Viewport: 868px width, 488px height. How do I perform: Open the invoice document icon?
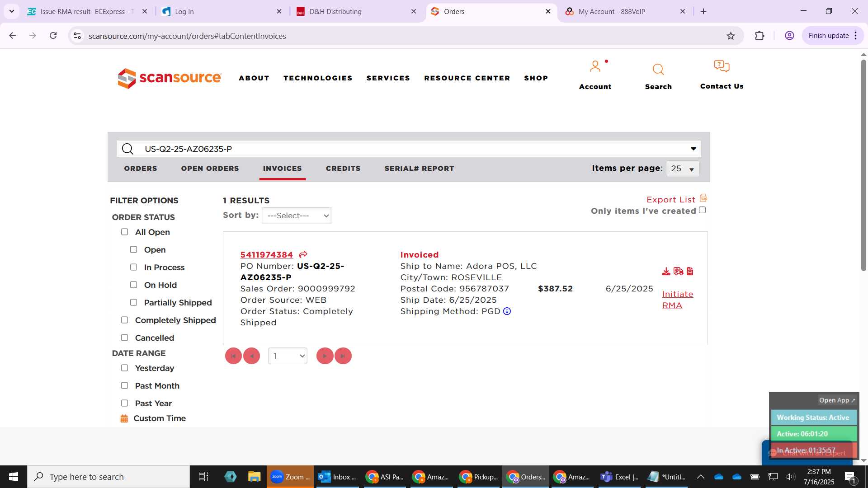690,272
